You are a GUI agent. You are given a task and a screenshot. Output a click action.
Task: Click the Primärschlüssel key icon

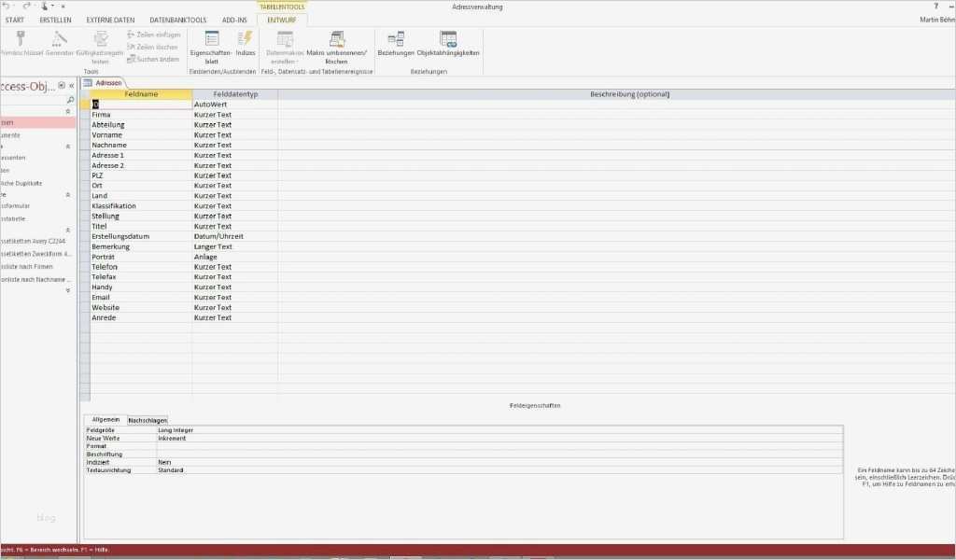(21, 39)
